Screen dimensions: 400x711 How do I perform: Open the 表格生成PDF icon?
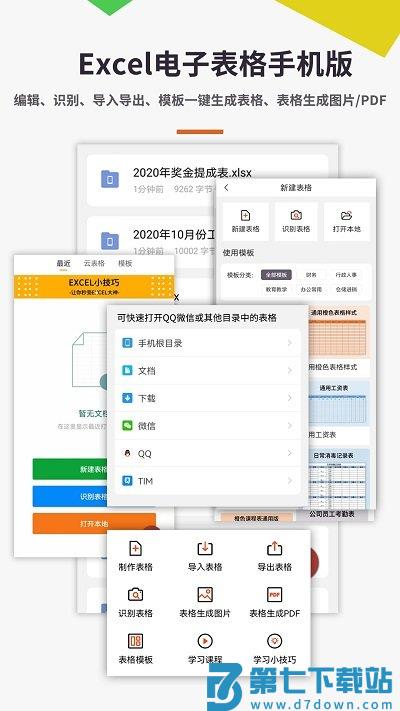[x=274, y=594]
